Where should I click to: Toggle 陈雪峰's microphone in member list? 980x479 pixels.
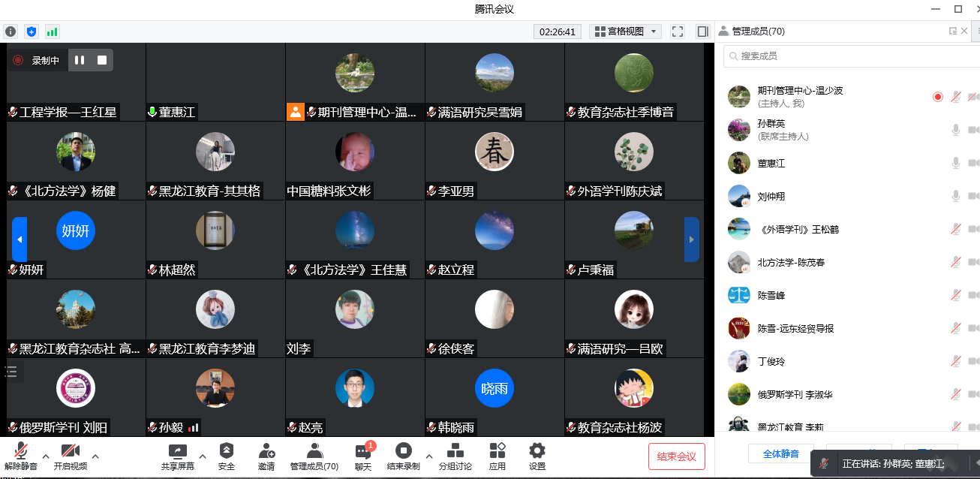(x=956, y=295)
